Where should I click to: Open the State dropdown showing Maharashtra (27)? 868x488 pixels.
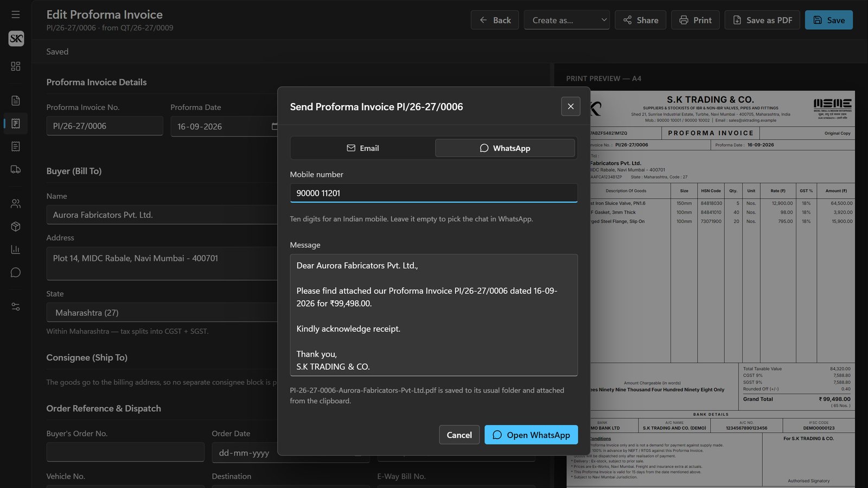[162, 312]
